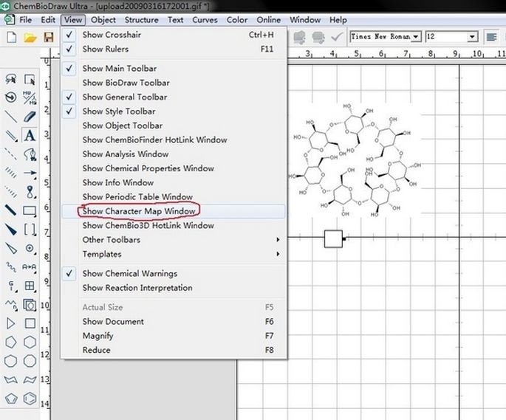Choose Show Document in View menu
Viewport: 506px width, 420px height.
coord(174,322)
